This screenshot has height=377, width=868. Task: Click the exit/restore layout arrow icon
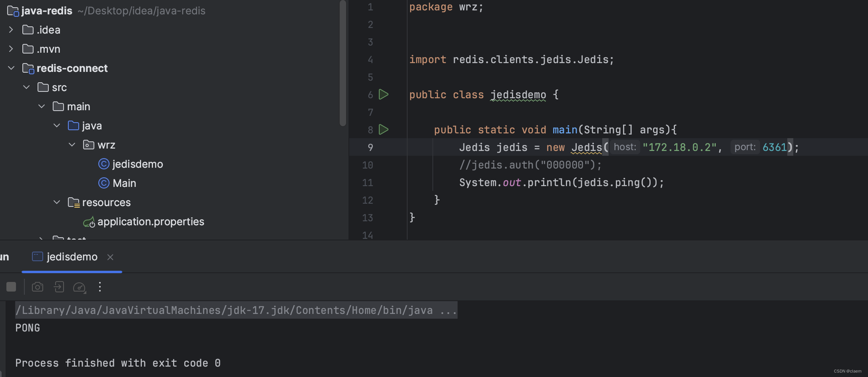pyautogui.click(x=59, y=287)
